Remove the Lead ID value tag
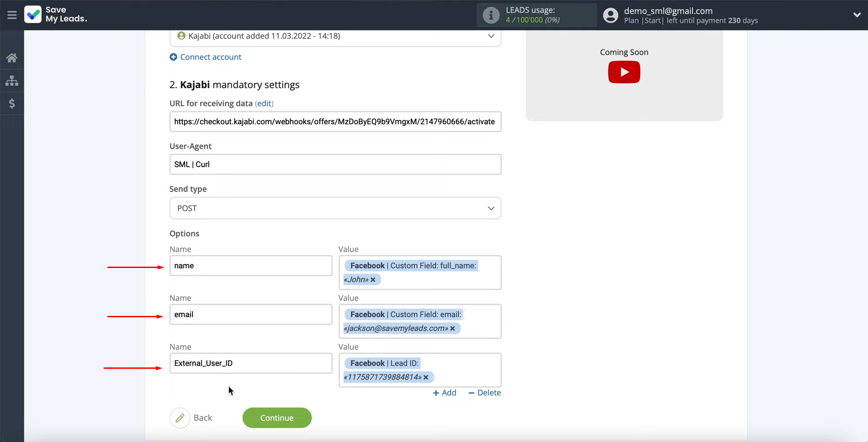 (x=426, y=377)
